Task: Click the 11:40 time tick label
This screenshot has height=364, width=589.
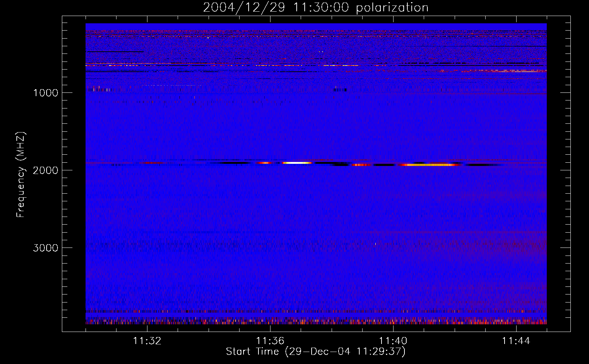Action: [x=393, y=341]
